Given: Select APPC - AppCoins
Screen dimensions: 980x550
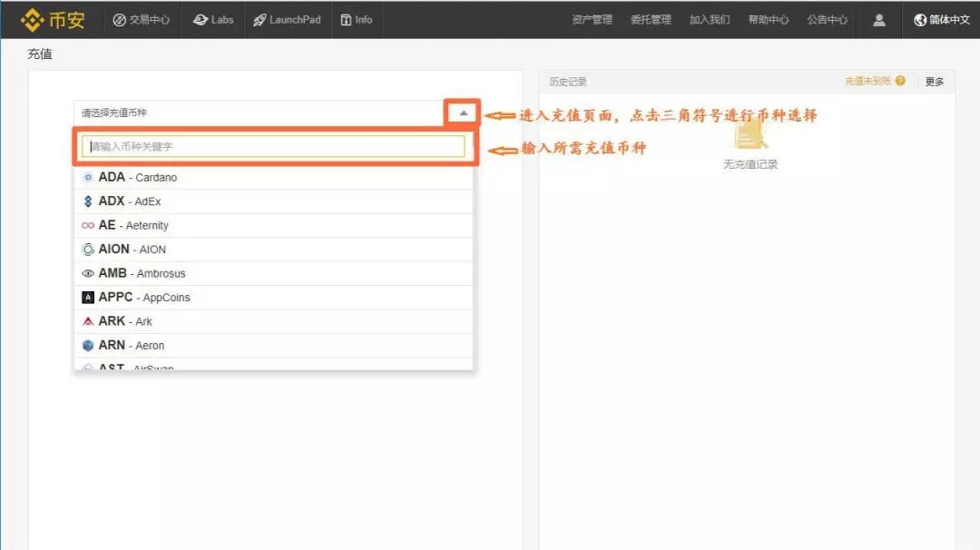Looking at the screenshot, I should 273,298.
